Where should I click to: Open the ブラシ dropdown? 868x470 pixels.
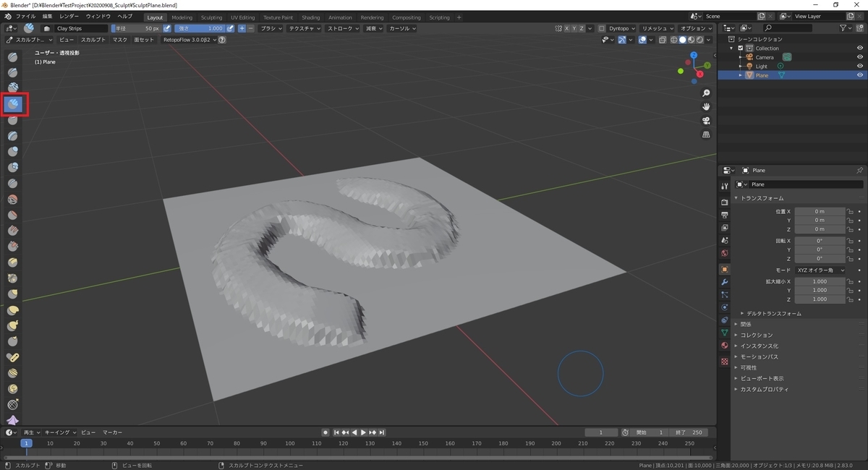pos(272,28)
